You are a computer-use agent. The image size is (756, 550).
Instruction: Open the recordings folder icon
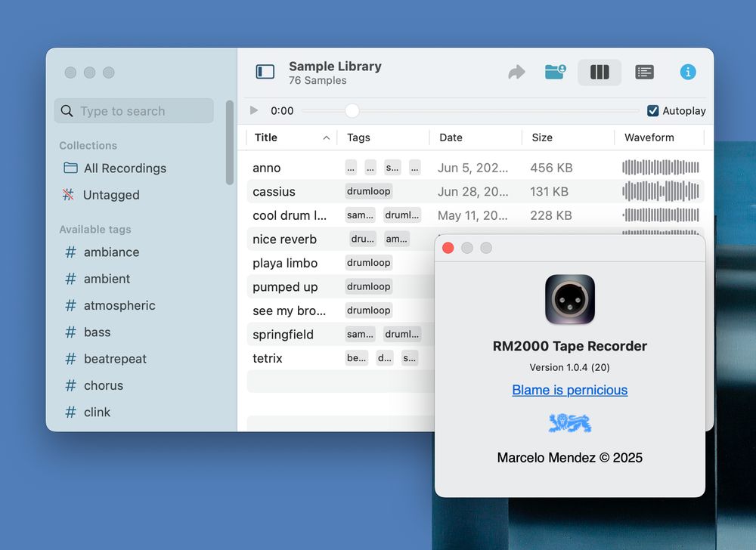pyautogui.click(x=556, y=72)
